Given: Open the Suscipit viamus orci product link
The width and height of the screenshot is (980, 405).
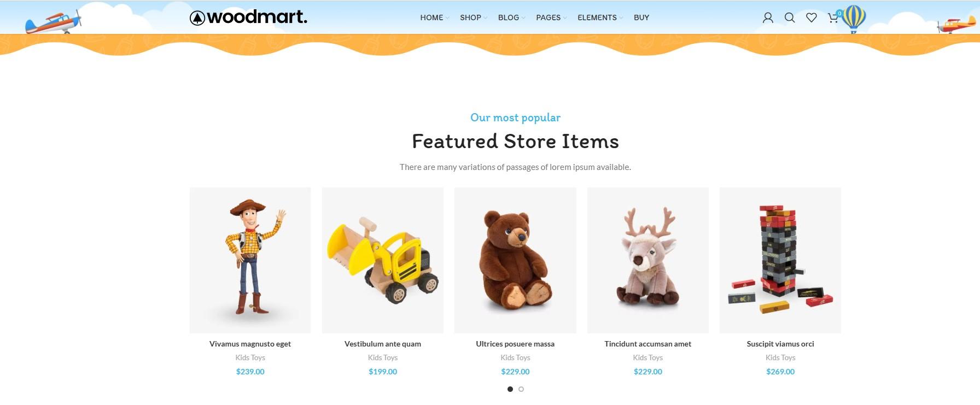Looking at the screenshot, I should point(780,344).
